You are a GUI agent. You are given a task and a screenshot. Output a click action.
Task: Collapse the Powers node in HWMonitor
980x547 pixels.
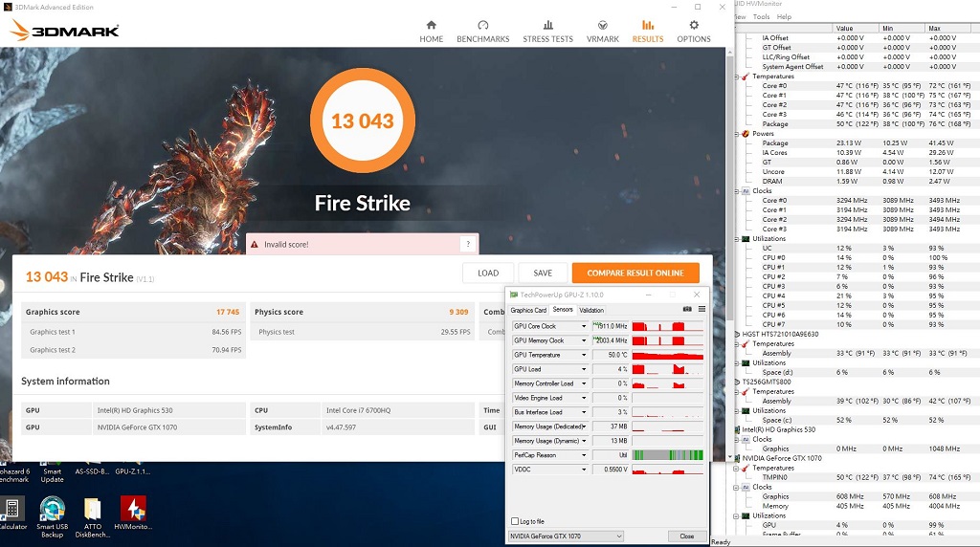click(x=737, y=134)
